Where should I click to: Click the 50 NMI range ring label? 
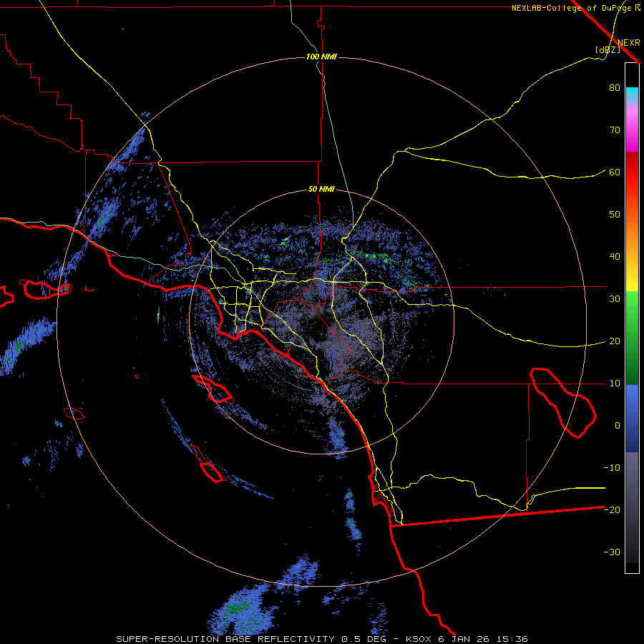(321, 190)
